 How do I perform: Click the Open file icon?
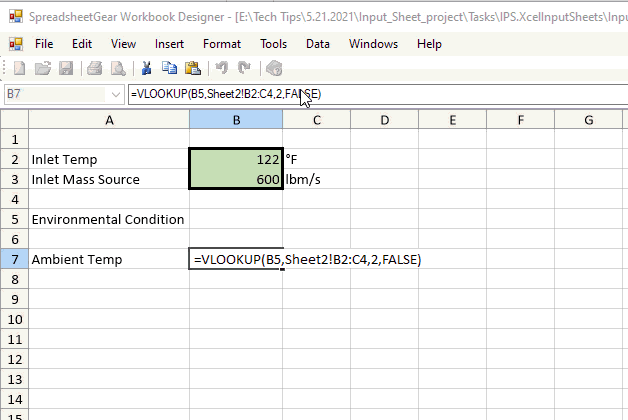click(43, 68)
